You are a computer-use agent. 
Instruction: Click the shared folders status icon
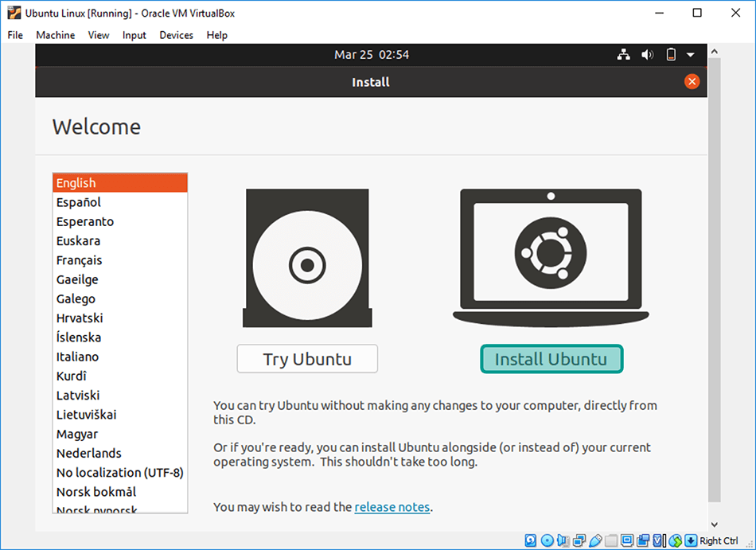pos(611,540)
